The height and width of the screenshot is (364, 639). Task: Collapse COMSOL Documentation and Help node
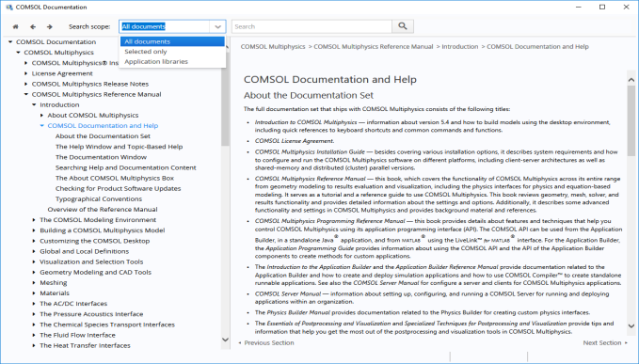[42, 125]
